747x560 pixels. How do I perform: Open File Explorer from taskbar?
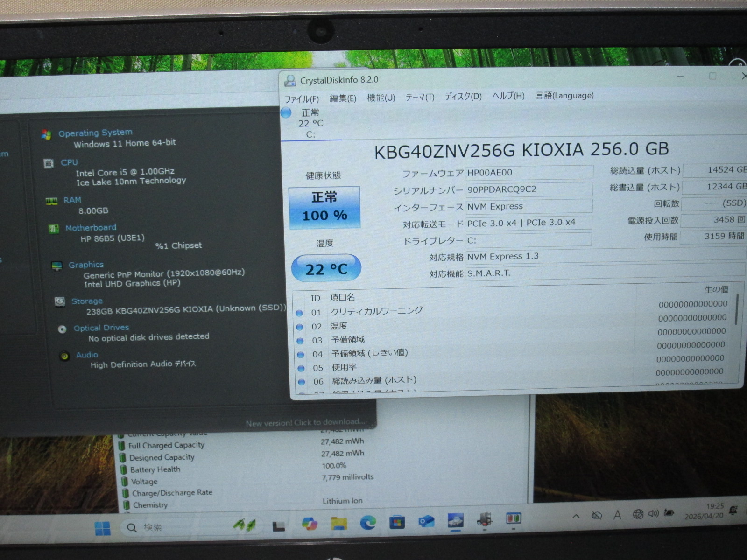tap(338, 523)
